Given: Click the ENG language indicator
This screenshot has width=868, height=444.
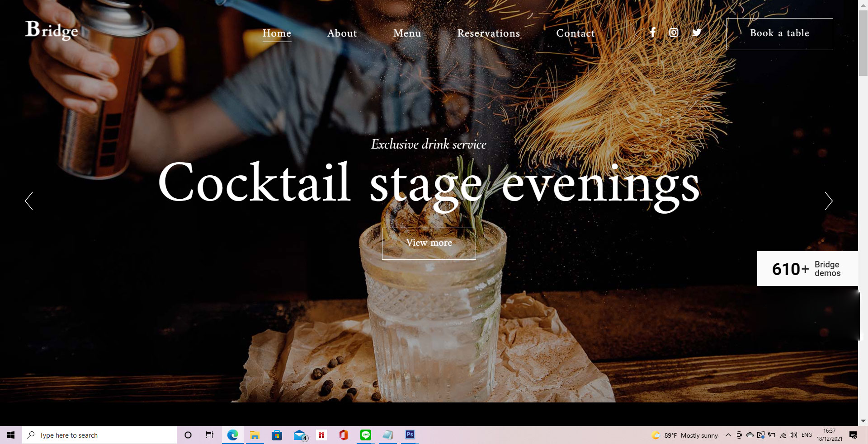Looking at the screenshot, I should click(x=807, y=435).
